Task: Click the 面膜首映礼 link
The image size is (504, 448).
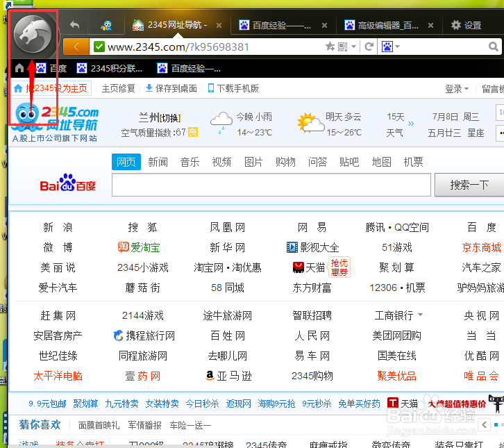Action: 99,425
